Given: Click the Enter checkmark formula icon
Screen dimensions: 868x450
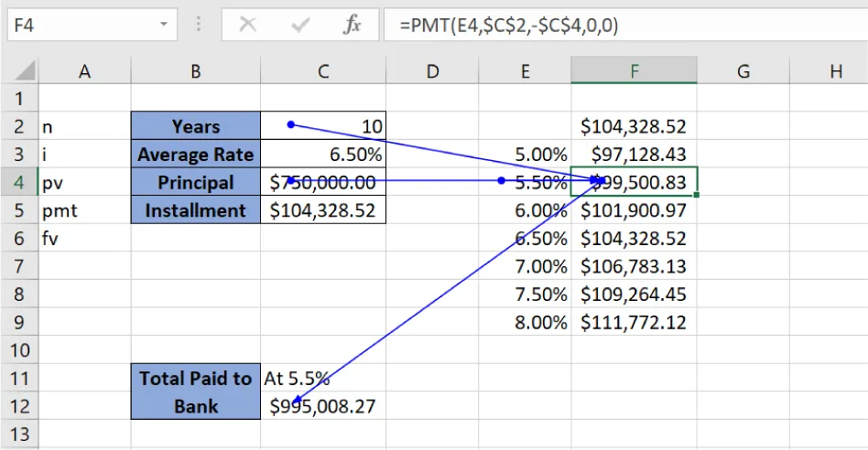Looking at the screenshot, I should point(300,26).
